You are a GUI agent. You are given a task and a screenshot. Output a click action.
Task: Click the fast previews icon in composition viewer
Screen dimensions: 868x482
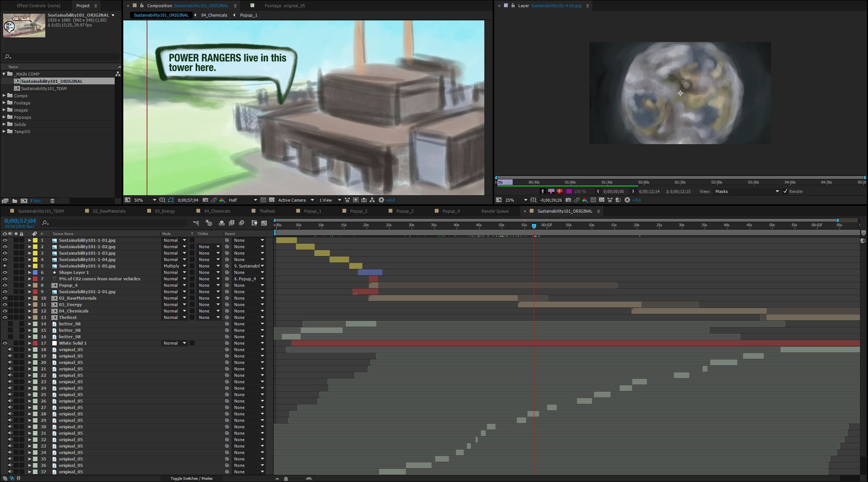point(356,200)
